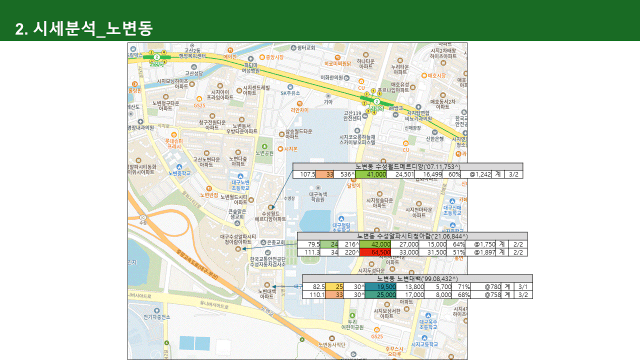Select the 은종교회 church marker
The image size is (640, 360).
pos(263,242)
